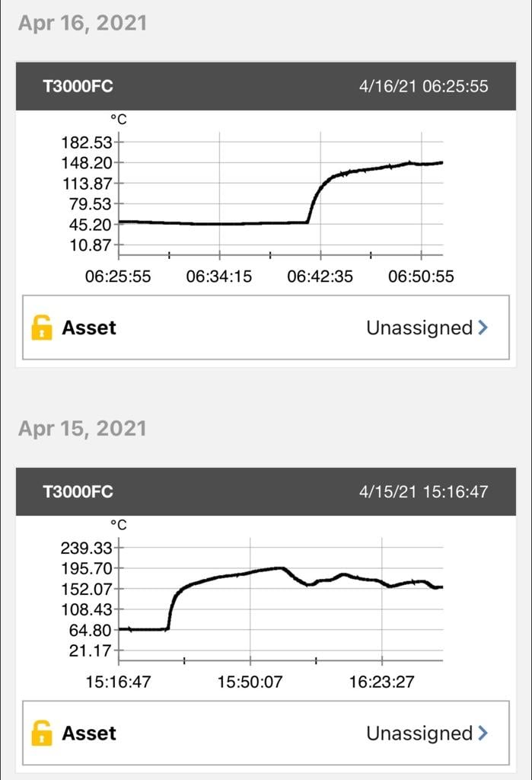Click the Apr 15, 2021 date header

coord(82,428)
